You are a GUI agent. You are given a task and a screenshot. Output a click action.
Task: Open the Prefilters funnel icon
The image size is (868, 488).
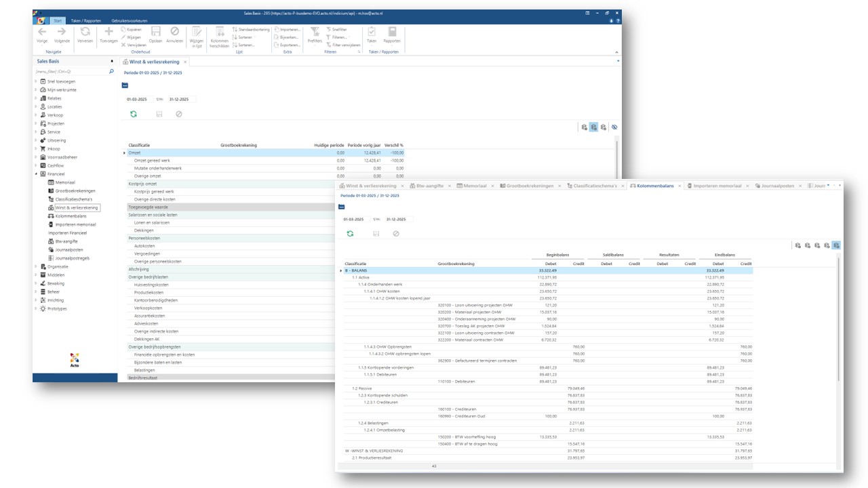[x=315, y=32]
